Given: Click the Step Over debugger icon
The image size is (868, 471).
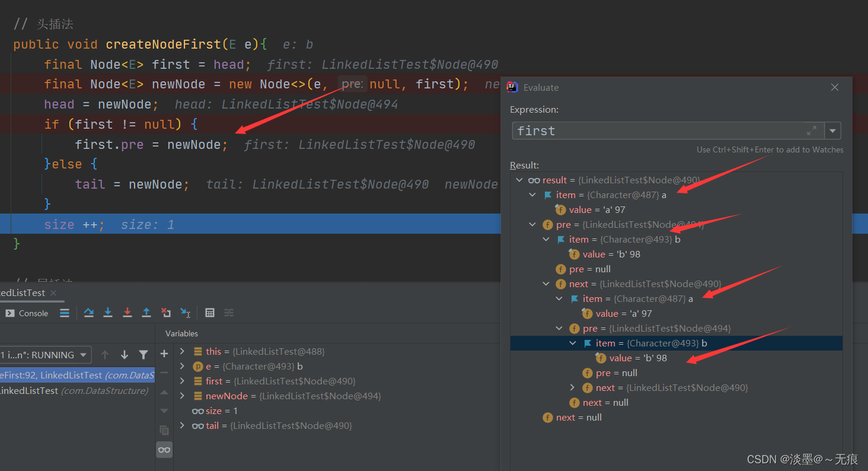Looking at the screenshot, I should click(x=89, y=313).
